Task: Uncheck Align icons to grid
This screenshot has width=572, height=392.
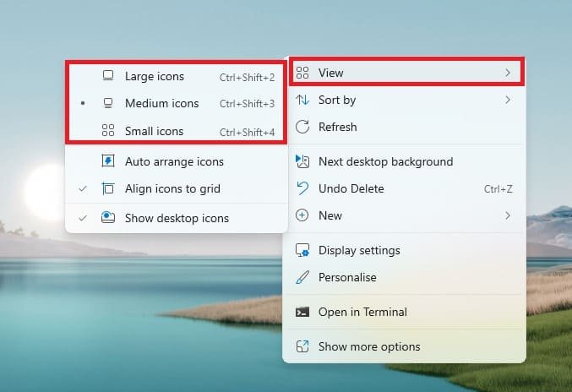Action: tap(172, 189)
